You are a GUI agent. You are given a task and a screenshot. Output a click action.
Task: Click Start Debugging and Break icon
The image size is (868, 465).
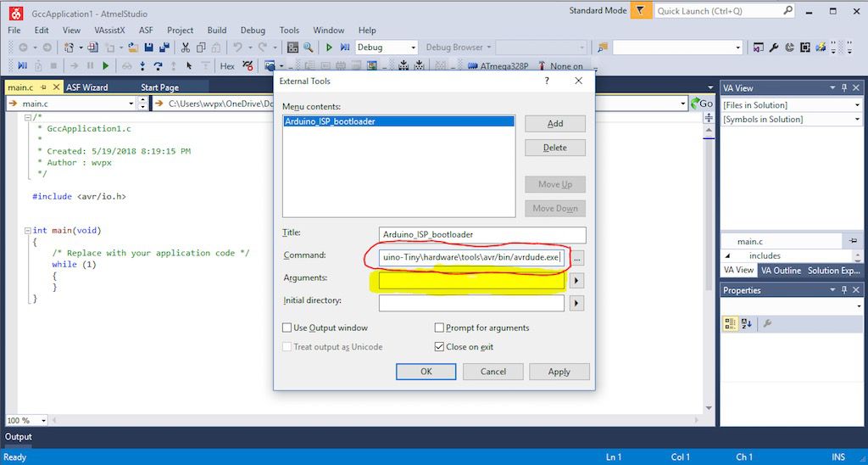(345, 48)
